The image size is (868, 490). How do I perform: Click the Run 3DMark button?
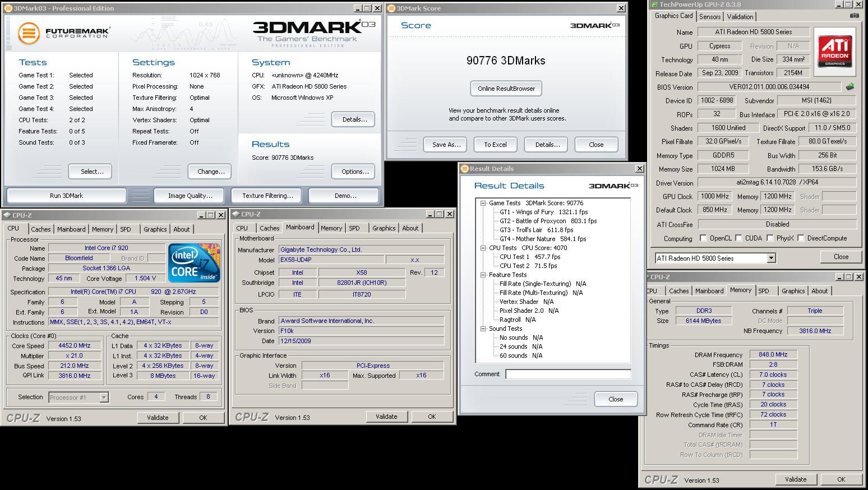click(x=66, y=196)
